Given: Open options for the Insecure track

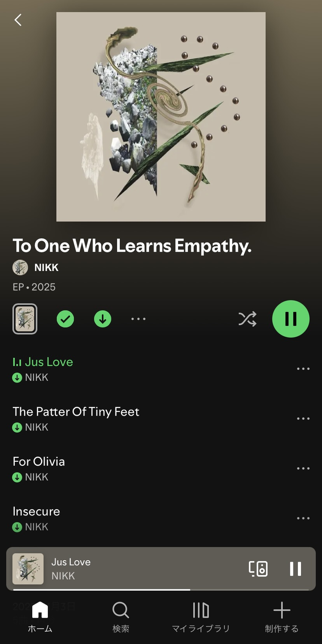Looking at the screenshot, I should pos(303,518).
